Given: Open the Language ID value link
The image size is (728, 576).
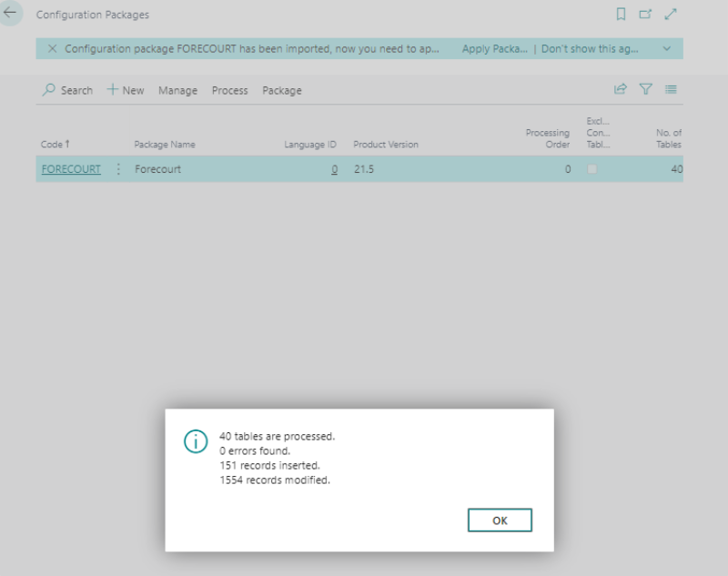Looking at the screenshot, I should [334, 169].
